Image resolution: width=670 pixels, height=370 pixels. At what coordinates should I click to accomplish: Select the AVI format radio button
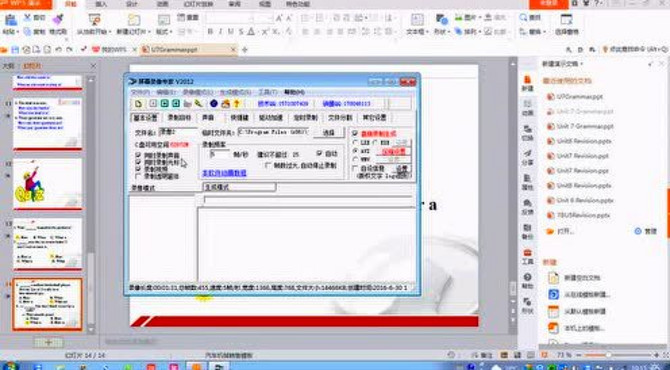click(355, 151)
